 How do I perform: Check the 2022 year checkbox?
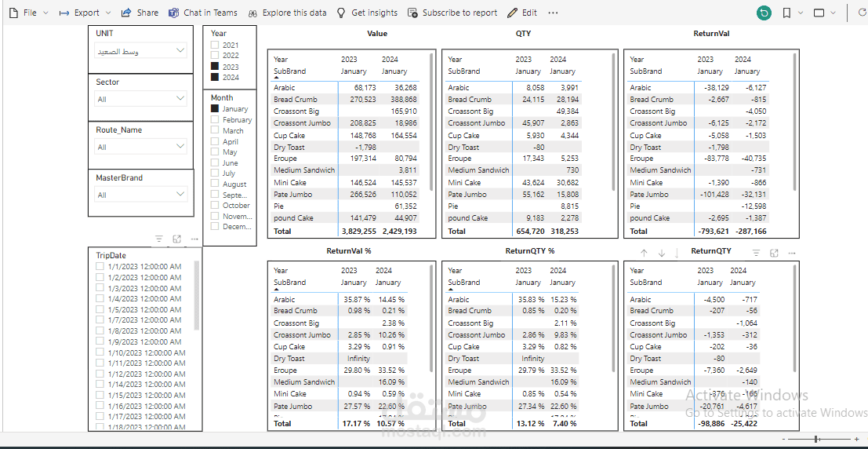point(215,56)
